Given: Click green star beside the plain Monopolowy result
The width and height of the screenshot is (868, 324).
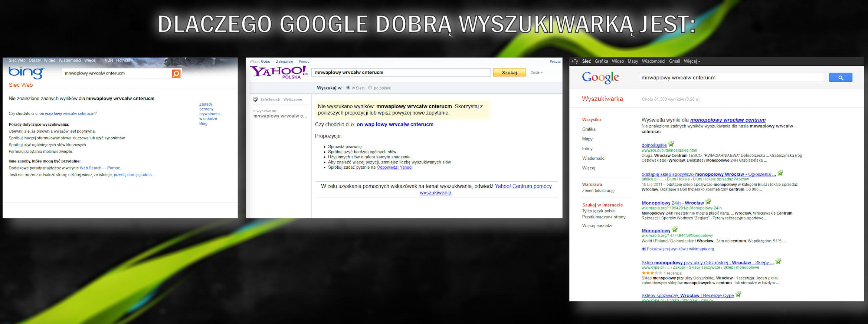Looking at the screenshot, I should tap(675, 229).
